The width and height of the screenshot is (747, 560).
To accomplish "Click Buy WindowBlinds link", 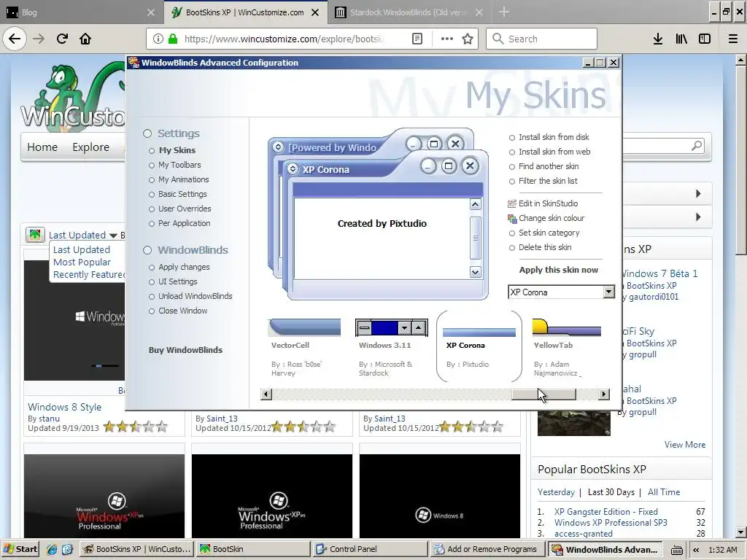I will point(185,350).
